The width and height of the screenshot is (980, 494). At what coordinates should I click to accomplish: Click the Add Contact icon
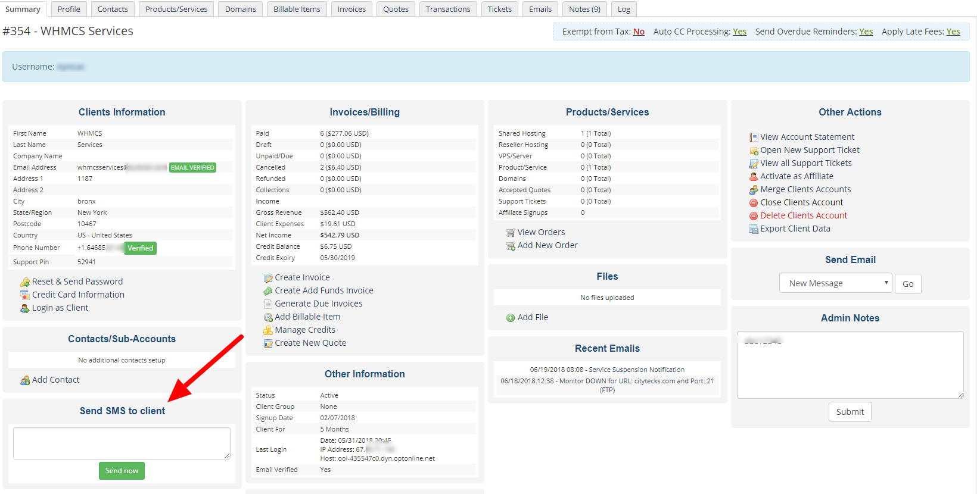pos(25,380)
